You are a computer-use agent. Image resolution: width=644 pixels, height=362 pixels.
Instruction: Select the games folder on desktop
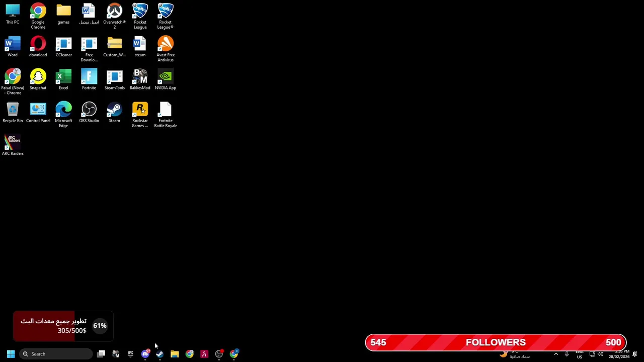pos(63,14)
